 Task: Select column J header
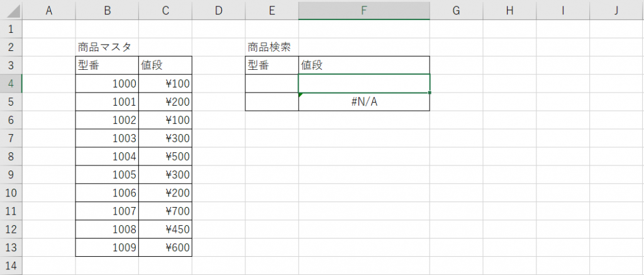click(x=616, y=10)
